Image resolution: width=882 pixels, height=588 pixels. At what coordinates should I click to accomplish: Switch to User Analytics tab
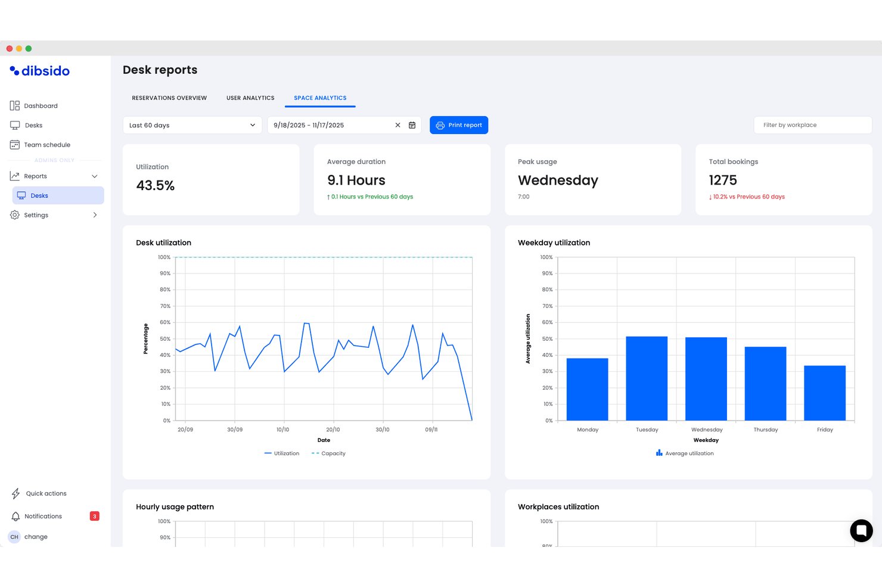[250, 98]
